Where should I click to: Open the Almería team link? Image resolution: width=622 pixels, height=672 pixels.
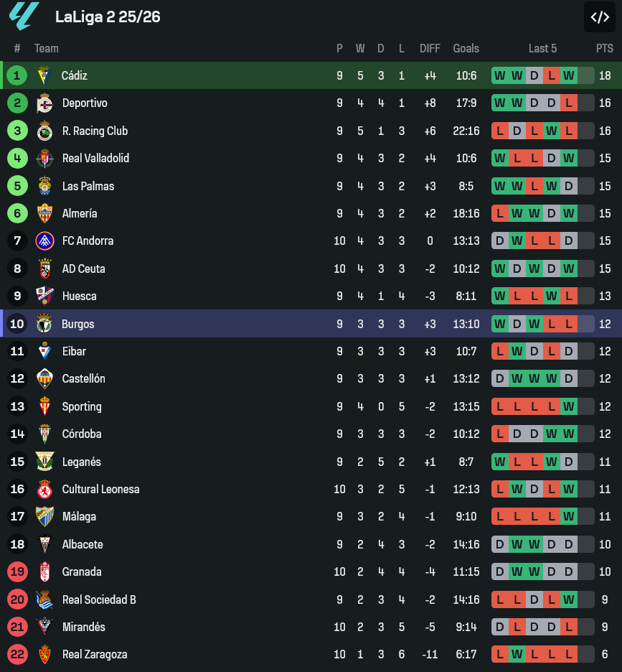80,213
